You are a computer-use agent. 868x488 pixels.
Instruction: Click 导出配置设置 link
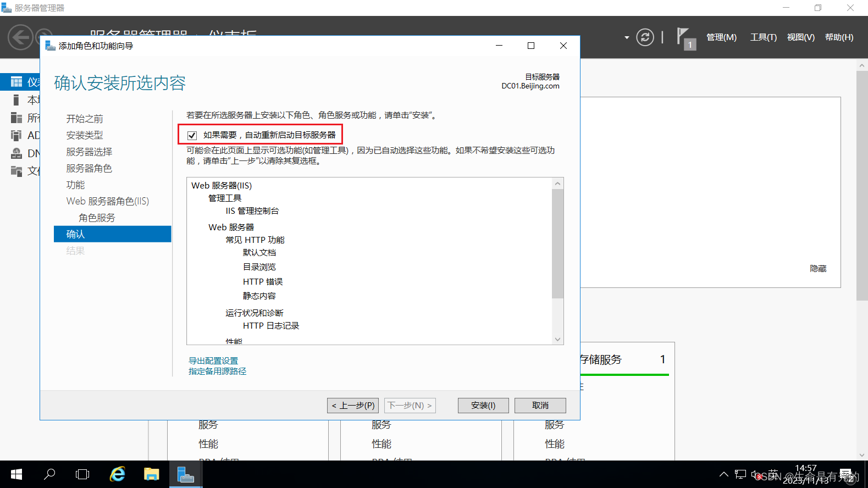click(x=213, y=361)
